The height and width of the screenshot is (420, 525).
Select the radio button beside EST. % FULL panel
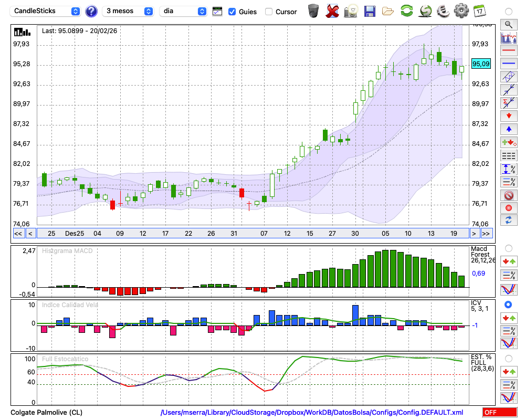pos(508,359)
